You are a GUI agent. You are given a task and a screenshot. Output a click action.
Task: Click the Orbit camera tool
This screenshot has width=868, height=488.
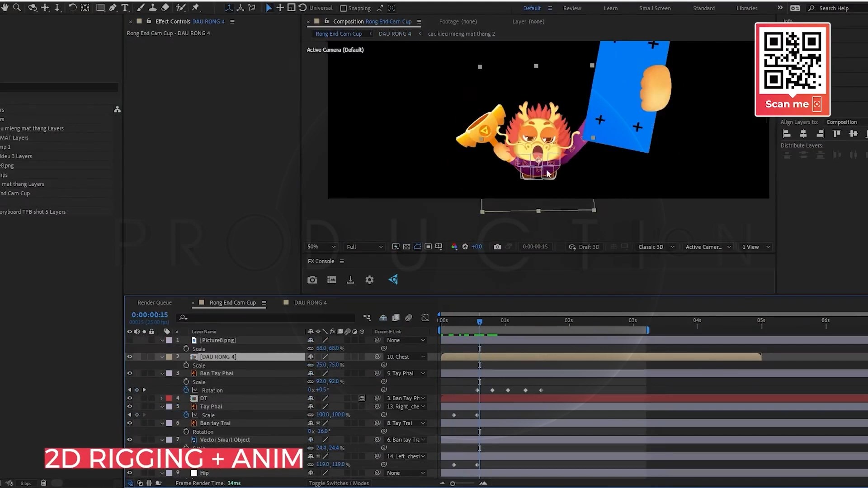pos(33,8)
